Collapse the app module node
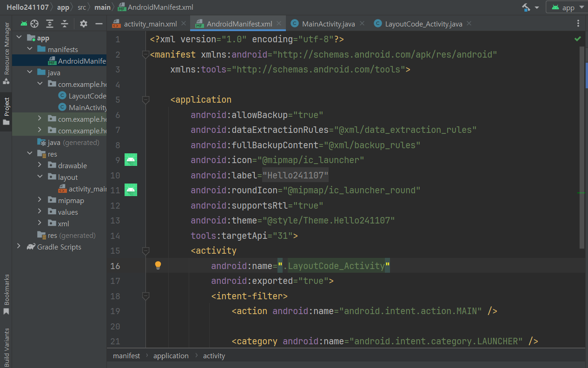588x368 pixels. pos(19,38)
